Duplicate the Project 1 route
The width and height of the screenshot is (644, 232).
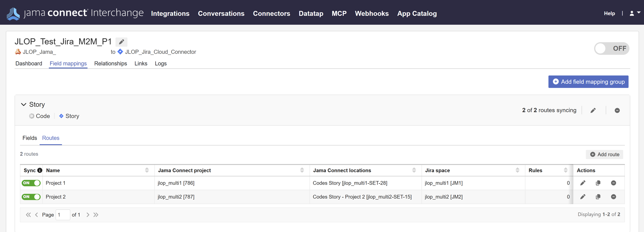tap(598, 183)
